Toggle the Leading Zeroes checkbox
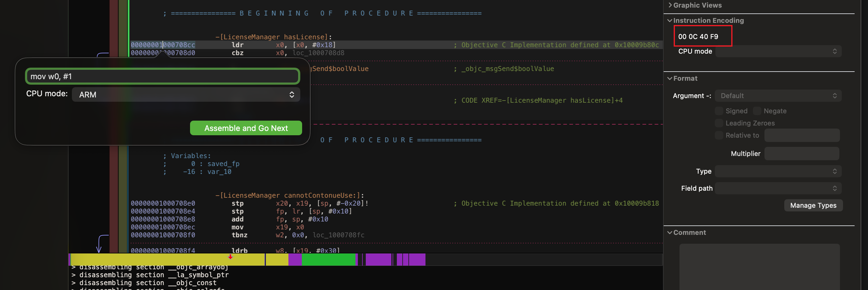 [719, 123]
